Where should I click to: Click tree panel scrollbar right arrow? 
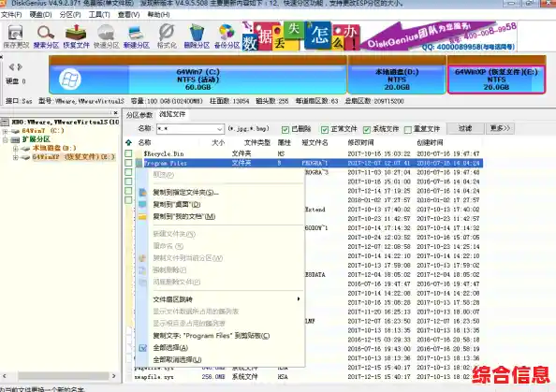pos(114,376)
